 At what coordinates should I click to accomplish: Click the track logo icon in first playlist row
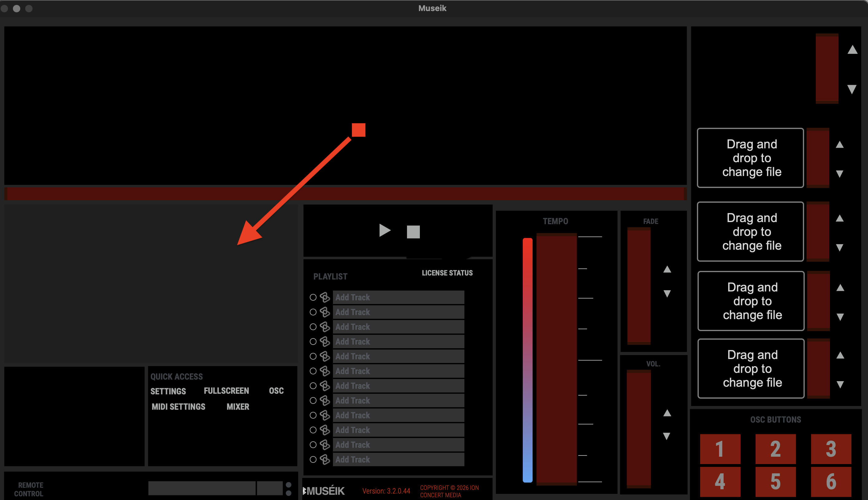[x=325, y=297]
